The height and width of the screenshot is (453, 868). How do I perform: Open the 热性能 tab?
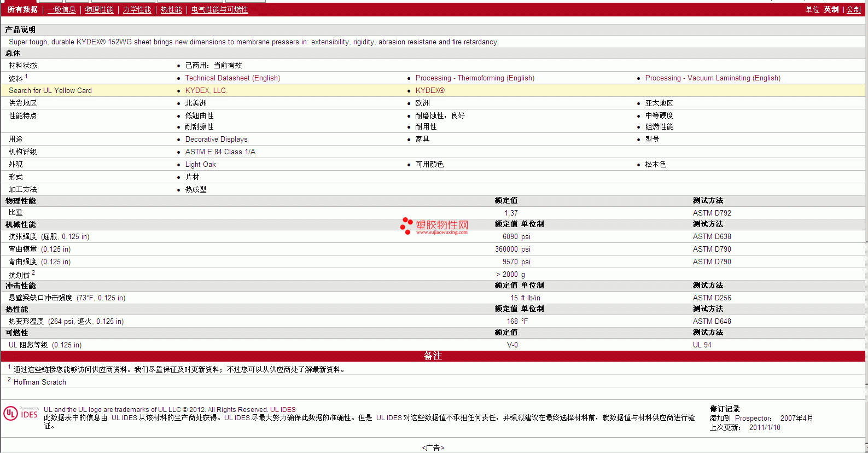click(x=171, y=10)
